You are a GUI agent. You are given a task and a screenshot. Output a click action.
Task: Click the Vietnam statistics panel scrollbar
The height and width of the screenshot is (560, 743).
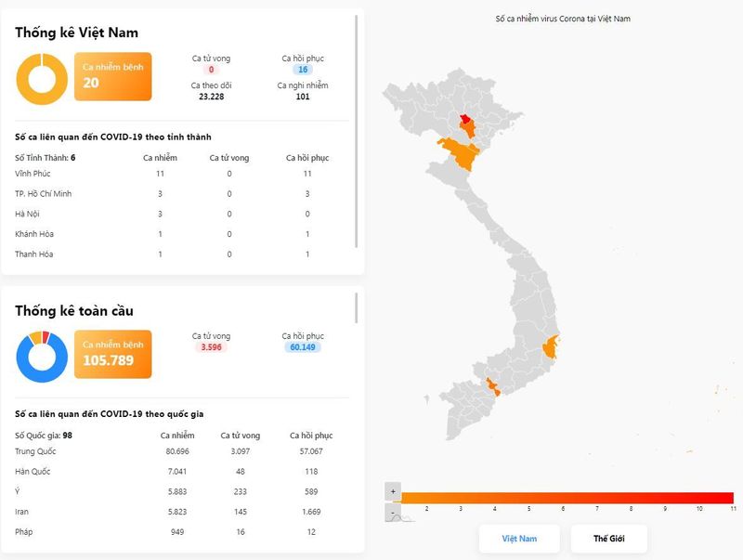358,130
